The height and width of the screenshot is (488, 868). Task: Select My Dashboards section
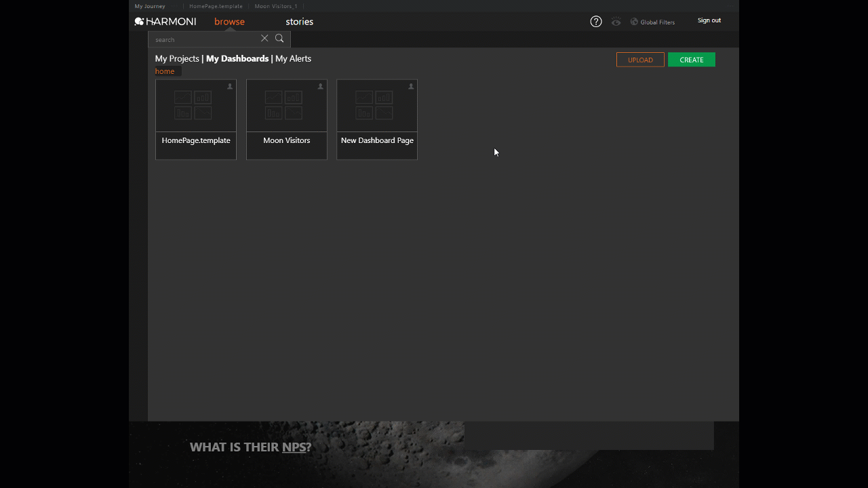pyautogui.click(x=237, y=58)
